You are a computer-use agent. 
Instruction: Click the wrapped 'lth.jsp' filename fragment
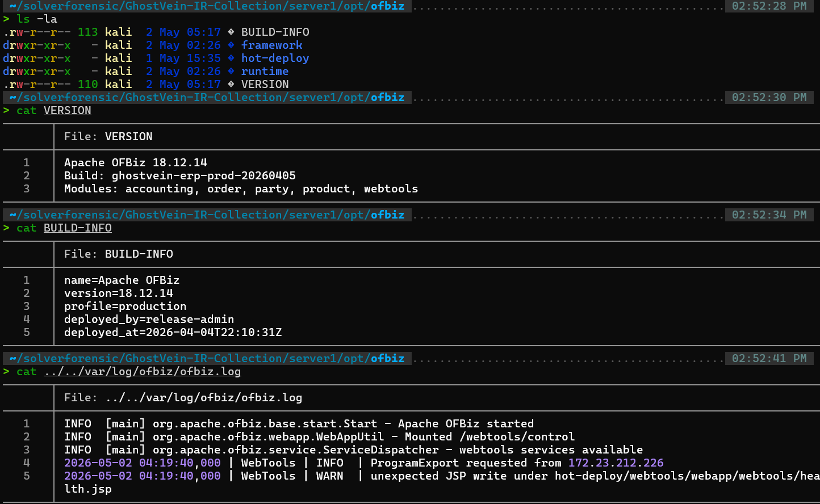coord(88,489)
